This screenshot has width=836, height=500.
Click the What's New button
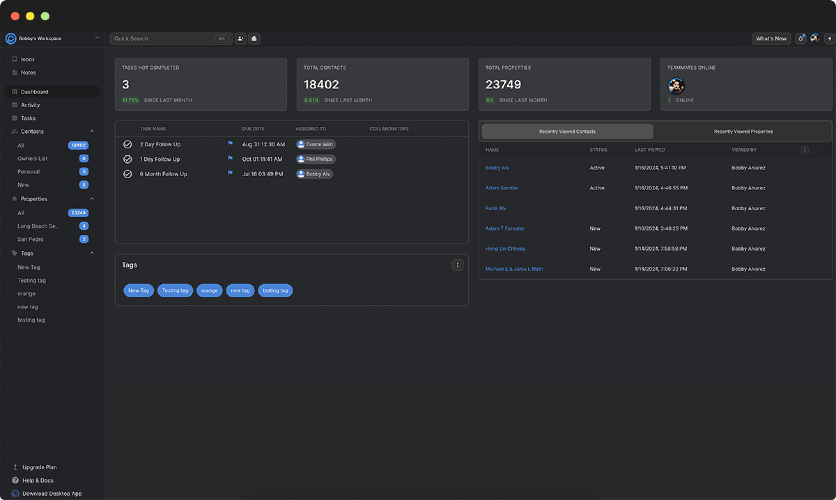coord(770,39)
